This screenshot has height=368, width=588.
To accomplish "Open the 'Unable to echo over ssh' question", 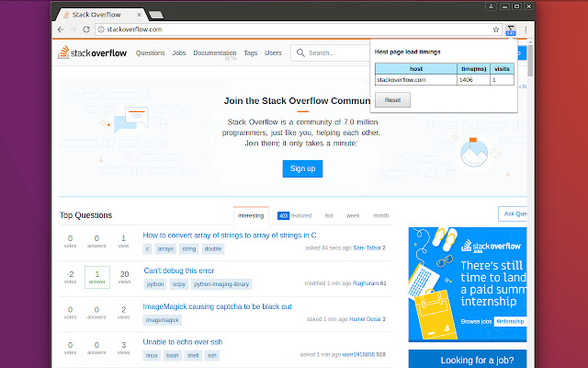I will pos(183,341).
